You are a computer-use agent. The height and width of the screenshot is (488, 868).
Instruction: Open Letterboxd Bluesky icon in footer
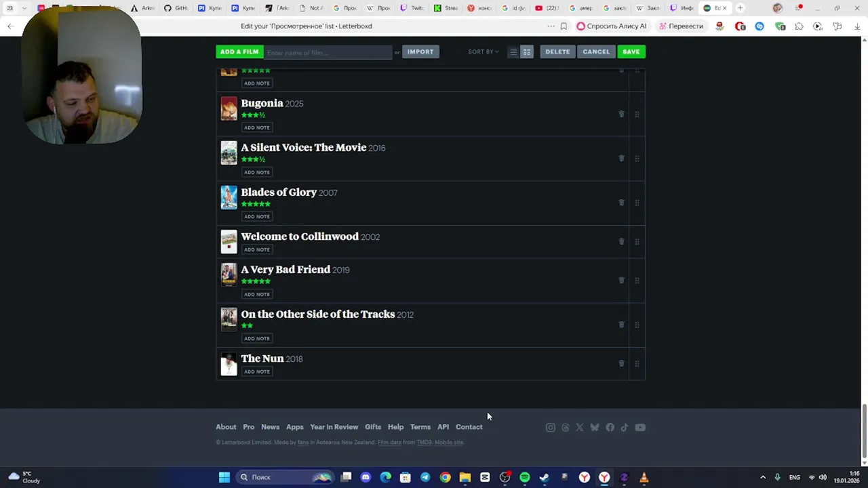(595, 427)
